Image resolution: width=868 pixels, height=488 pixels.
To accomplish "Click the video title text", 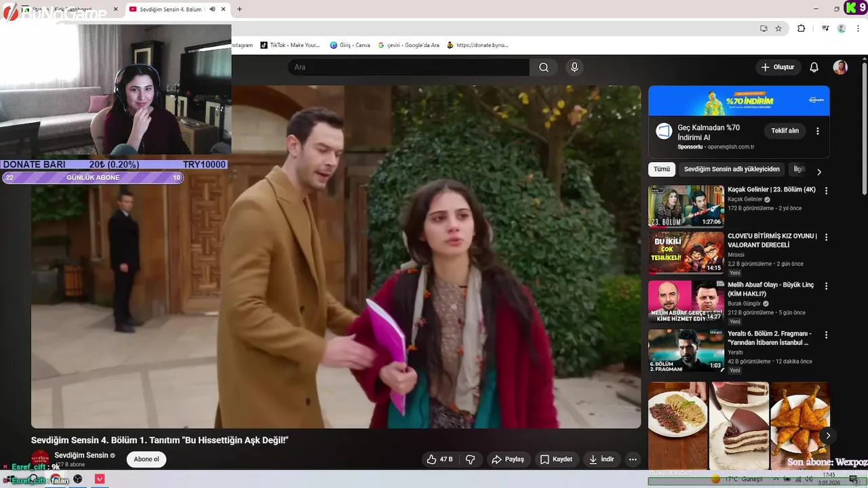I will point(160,441).
